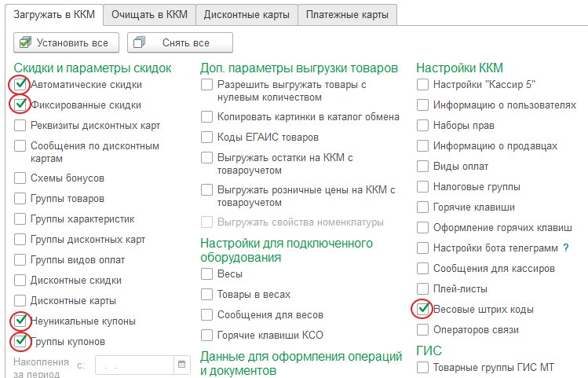Enable Виды оплат checkbox

click(422, 166)
